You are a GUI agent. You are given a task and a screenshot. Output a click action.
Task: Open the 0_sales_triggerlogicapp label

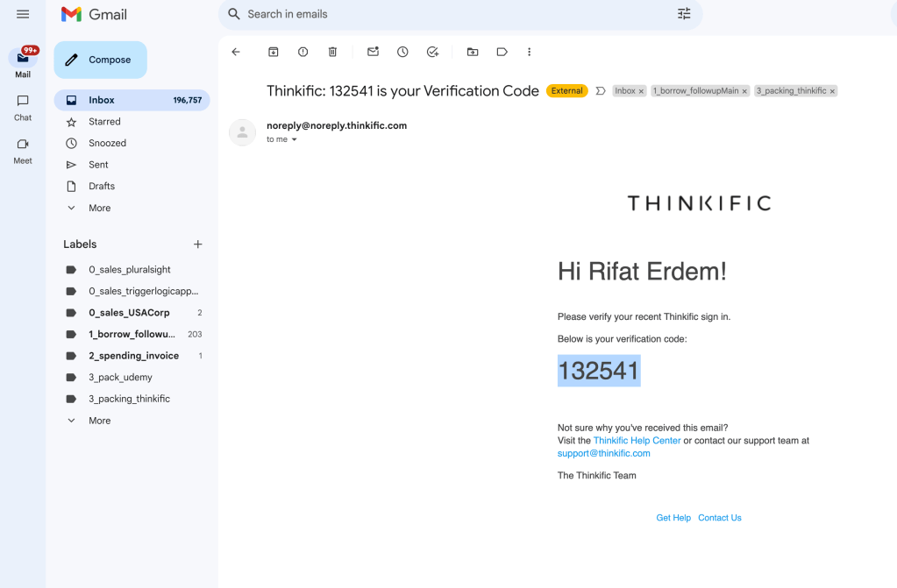click(x=132, y=291)
